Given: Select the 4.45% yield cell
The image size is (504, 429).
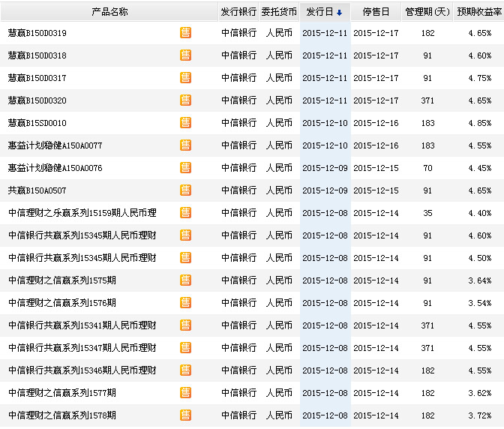Looking at the screenshot, I should [479, 168].
